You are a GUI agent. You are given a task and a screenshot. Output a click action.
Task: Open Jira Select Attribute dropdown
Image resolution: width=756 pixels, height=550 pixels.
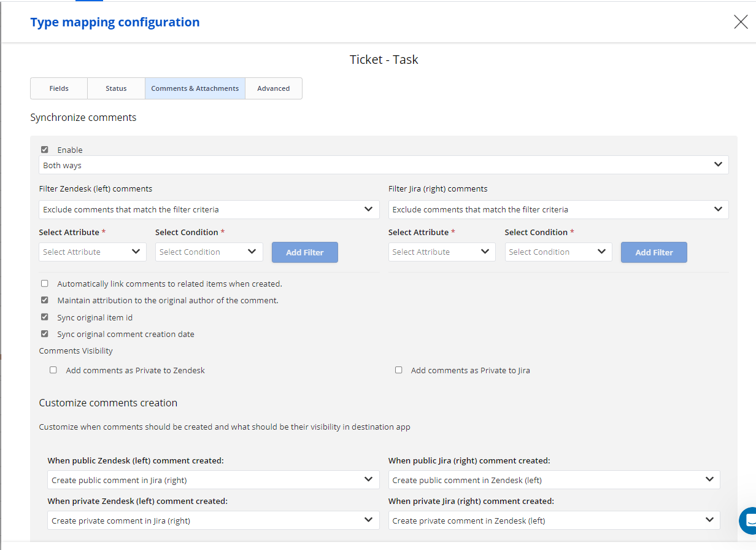click(x=442, y=252)
